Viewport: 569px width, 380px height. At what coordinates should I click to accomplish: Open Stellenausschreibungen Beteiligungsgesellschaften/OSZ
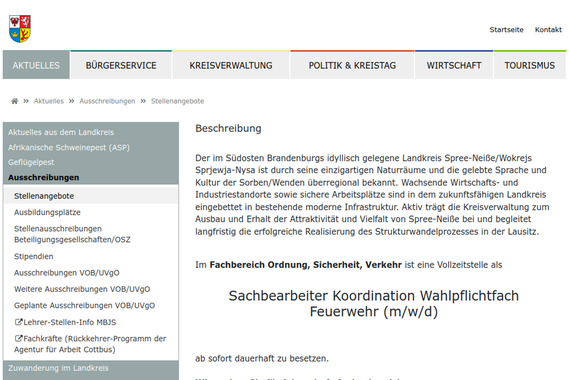[x=72, y=234]
